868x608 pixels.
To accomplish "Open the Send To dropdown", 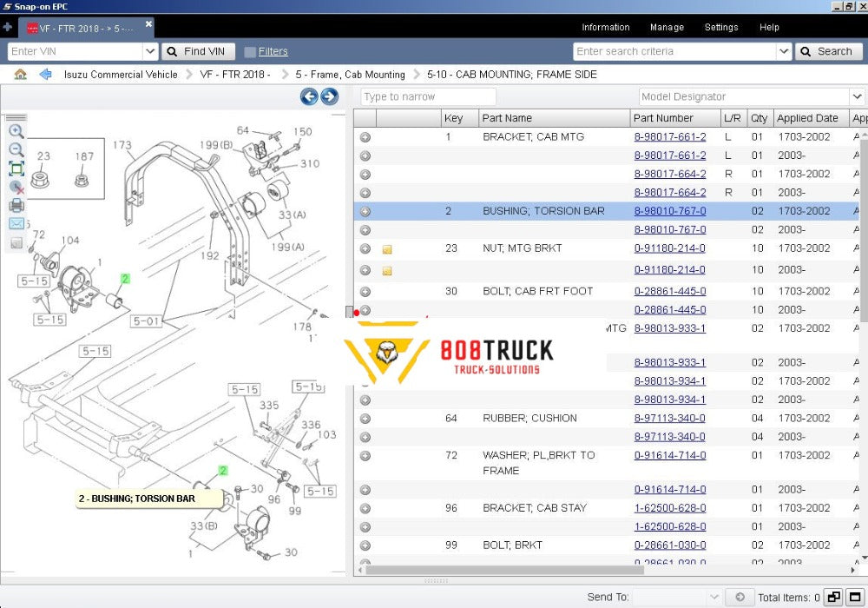I will pos(713,597).
